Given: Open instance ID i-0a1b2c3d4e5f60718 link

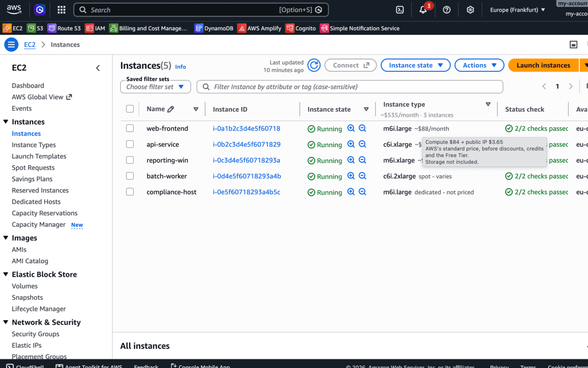Looking at the screenshot, I should click(x=247, y=128).
